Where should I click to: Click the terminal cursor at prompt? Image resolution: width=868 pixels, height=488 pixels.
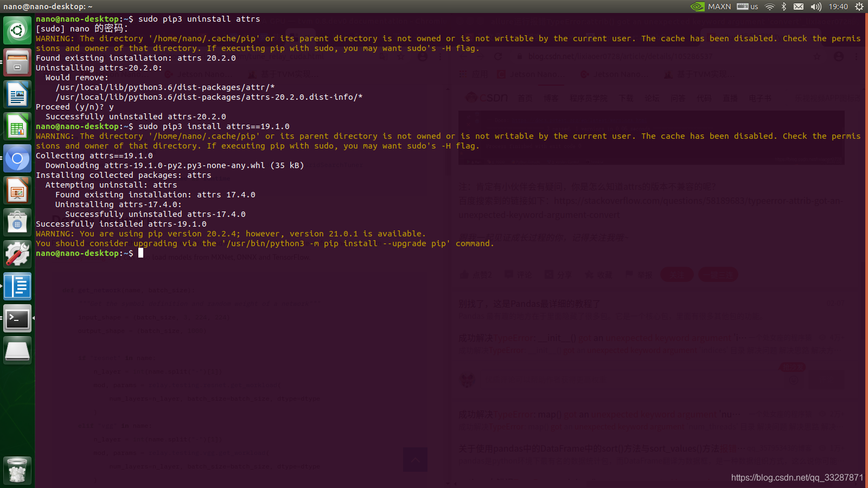pos(141,253)
